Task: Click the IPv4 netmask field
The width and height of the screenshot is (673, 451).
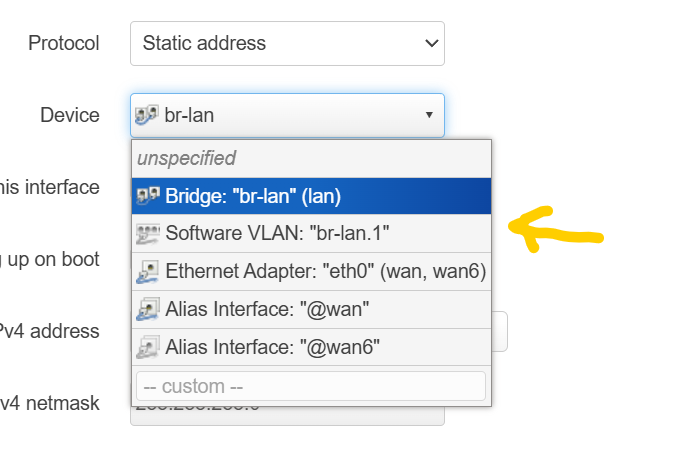Action: pos(287,410)
